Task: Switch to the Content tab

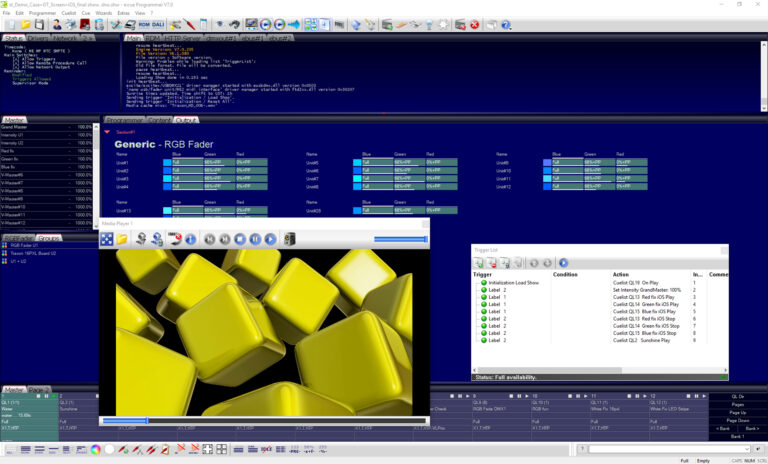Action: click(x=159, y=120)
